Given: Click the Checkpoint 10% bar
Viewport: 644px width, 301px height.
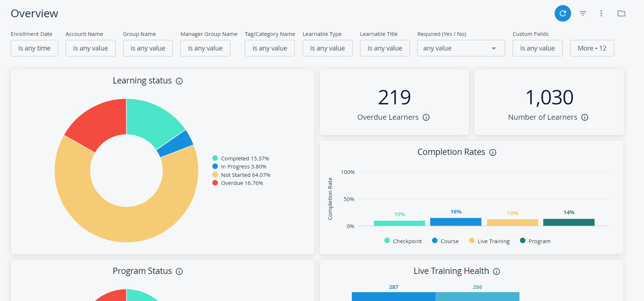Looking at the screenshot, I should point(399,223).
